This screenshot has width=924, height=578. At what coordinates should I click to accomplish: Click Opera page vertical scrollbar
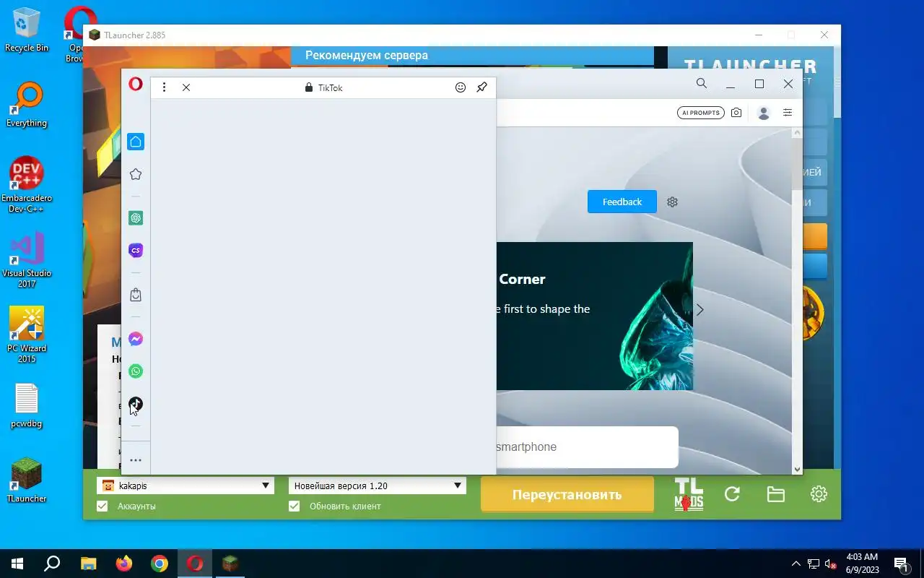pos(798,301)
